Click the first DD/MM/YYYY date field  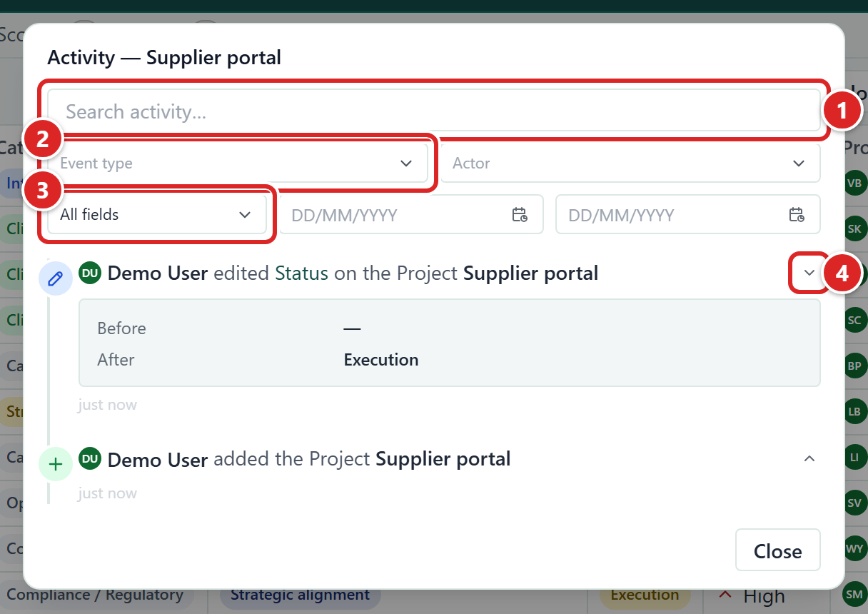pyautogui.click(x=411, y=215)
